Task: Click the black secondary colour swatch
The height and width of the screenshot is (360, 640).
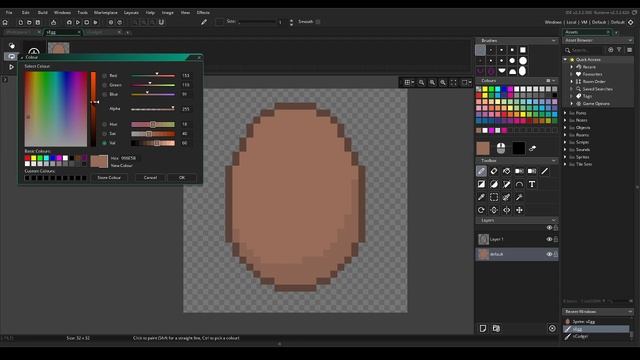Action: click(x=519, y=149)
